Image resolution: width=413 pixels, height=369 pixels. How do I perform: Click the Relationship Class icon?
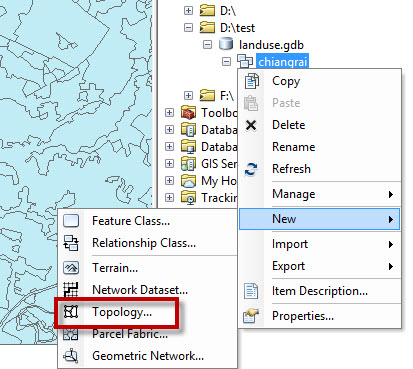pos(71,243)
